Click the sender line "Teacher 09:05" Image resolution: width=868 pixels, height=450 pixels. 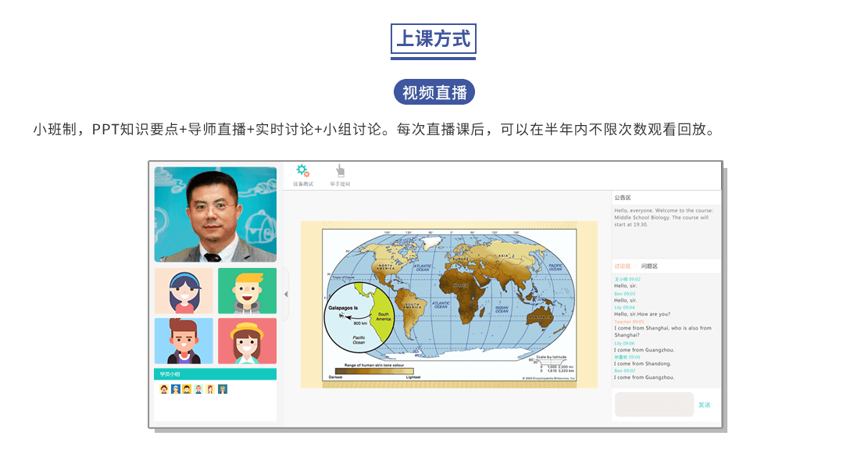pyautogui.click(x=629, y=322)
